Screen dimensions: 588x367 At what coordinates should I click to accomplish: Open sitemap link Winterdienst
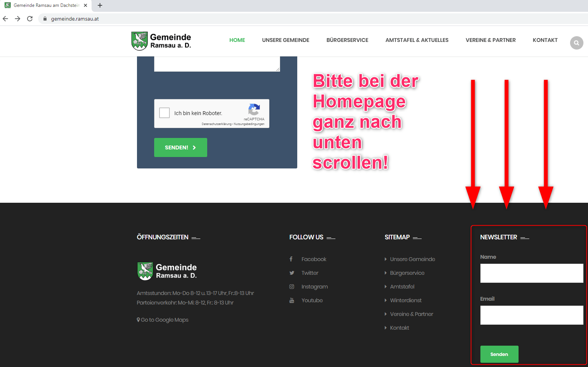[x=406, y=300]
